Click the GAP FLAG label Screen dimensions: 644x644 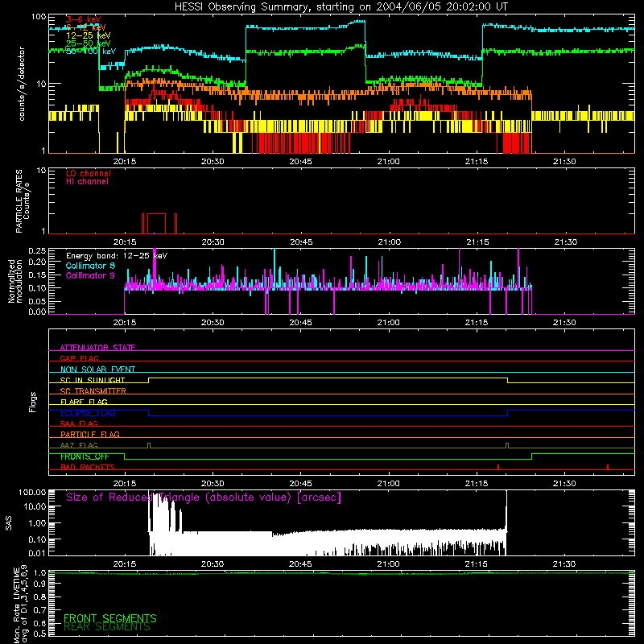[x=79, y=358]
